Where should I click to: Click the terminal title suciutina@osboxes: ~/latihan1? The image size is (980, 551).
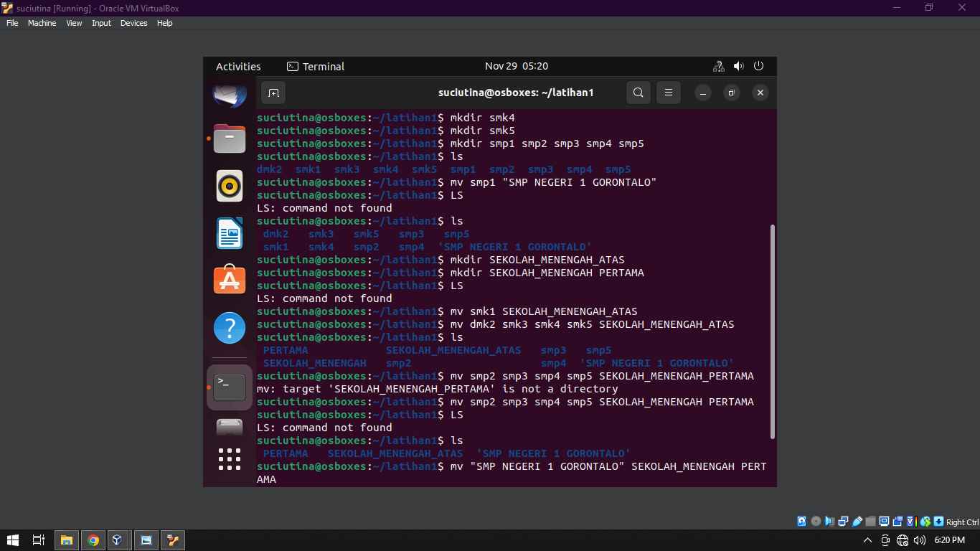pyautogui.click(x=516, y=93)
